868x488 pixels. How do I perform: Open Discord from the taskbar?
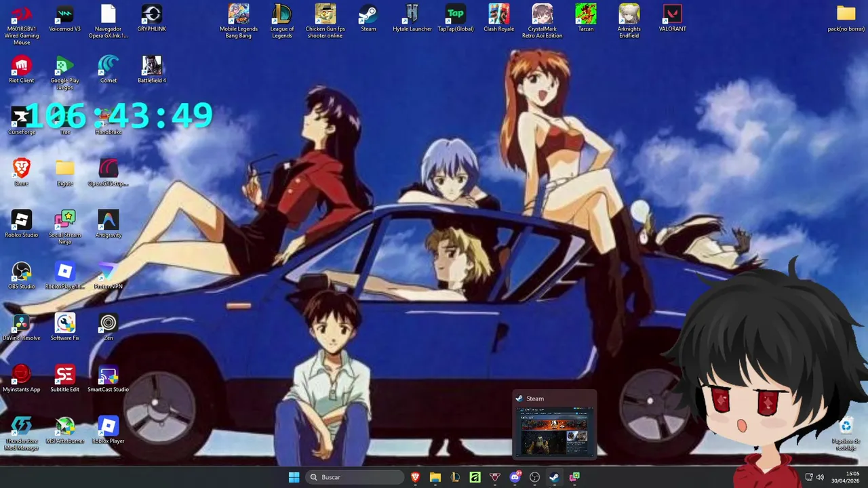(x=515, y=477)
